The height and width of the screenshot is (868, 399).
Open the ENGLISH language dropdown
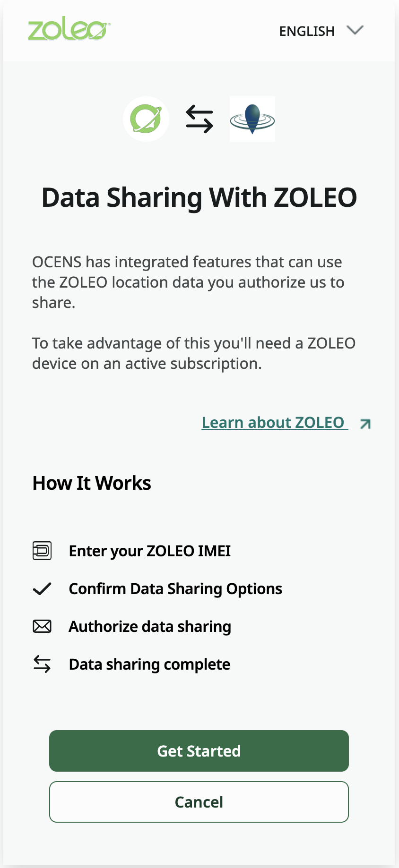[321, 31]
